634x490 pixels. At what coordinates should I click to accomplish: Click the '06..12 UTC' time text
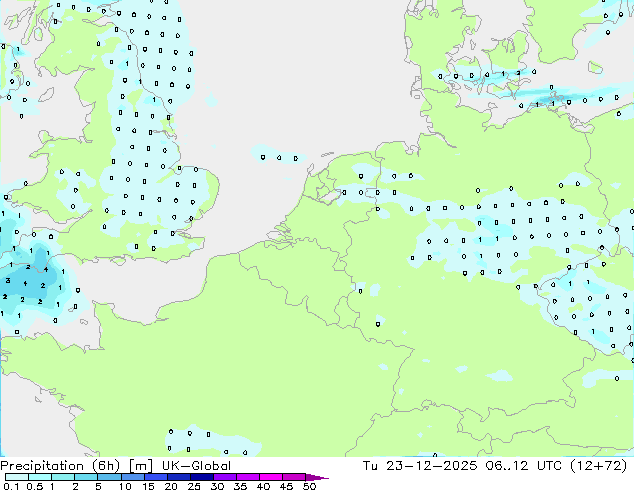click(524, 466)
